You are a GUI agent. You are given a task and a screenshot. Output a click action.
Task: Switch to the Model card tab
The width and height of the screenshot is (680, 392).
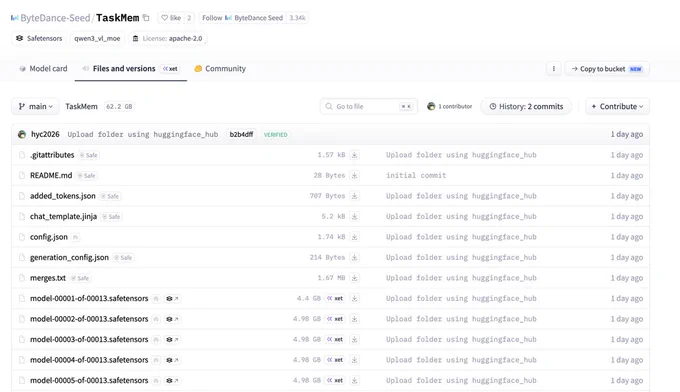[43, 69]
